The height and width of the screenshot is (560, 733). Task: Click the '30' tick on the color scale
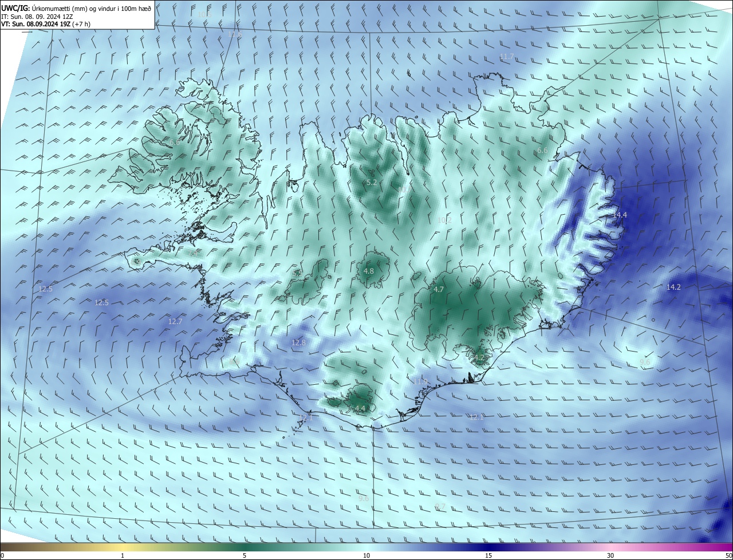[610, 555]
